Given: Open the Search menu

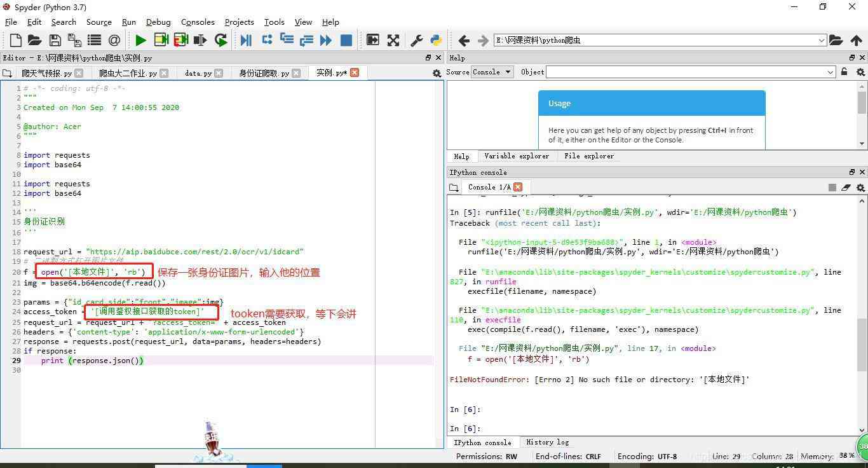Looking at the screenshot, I should pyautogui.click(x=64, y=22).
